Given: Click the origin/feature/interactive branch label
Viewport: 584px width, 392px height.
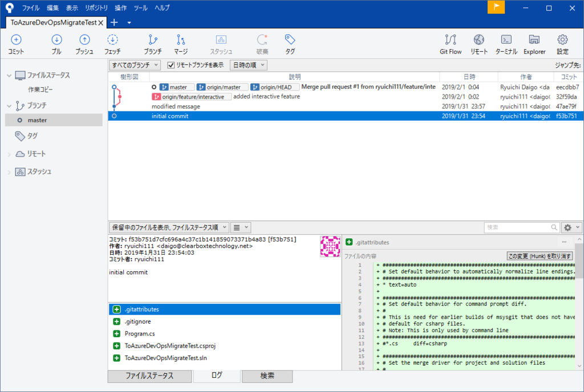Looking at the screenshot, I should (192, 97).
